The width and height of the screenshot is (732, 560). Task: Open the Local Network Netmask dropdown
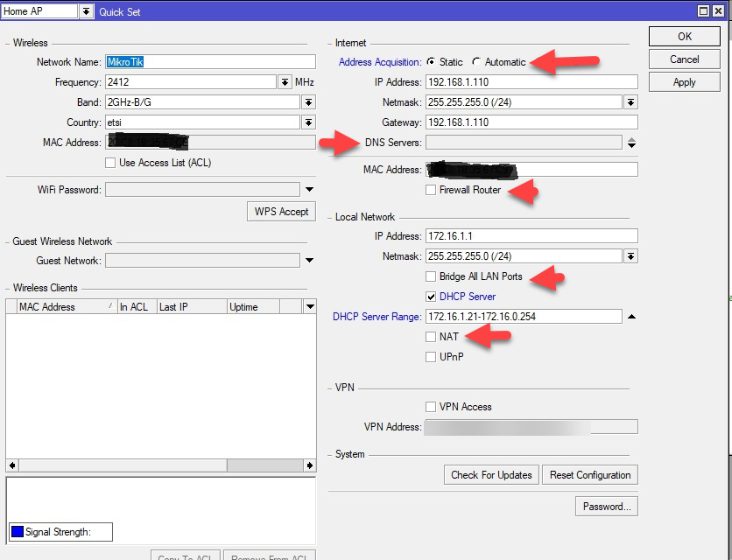pos(630,256)
